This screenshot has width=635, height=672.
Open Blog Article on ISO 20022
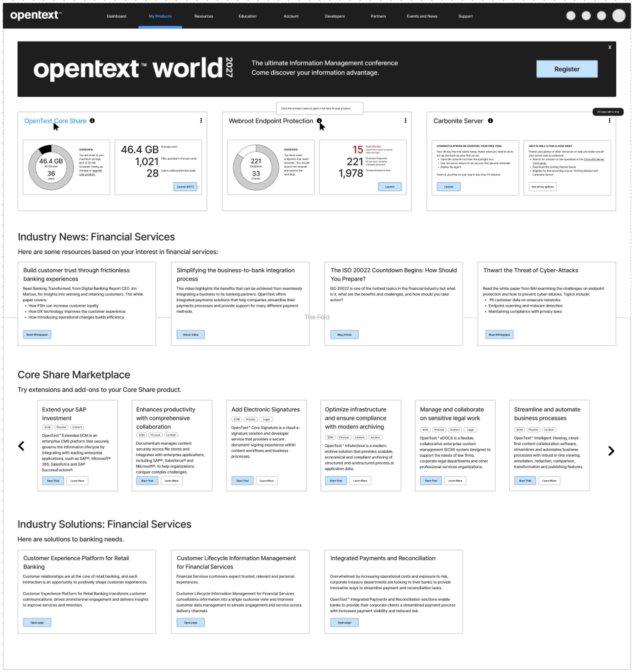[x=344, y=334]
